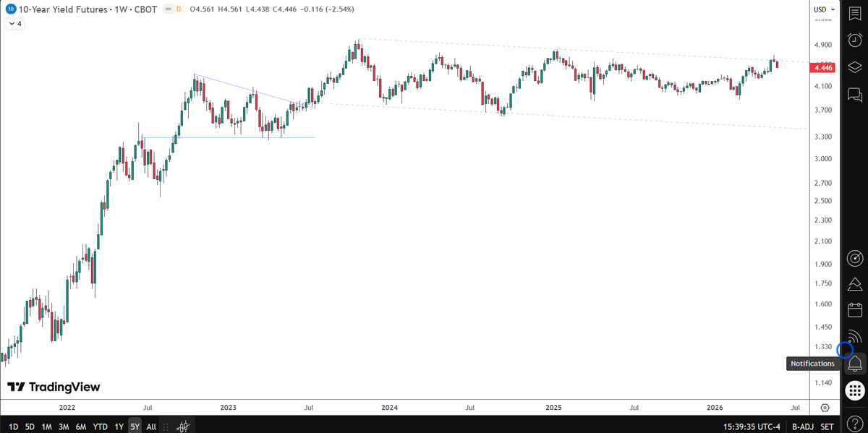868x433 pixels.
Task: Open chart settings hexagon gear icon
Action: click(x=825, y=408)
